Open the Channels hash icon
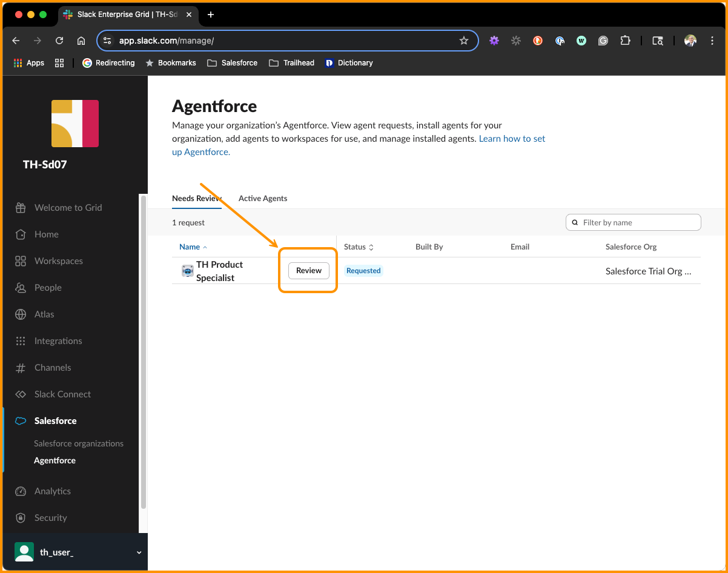 pyautogui.click(x=21, y=368)
